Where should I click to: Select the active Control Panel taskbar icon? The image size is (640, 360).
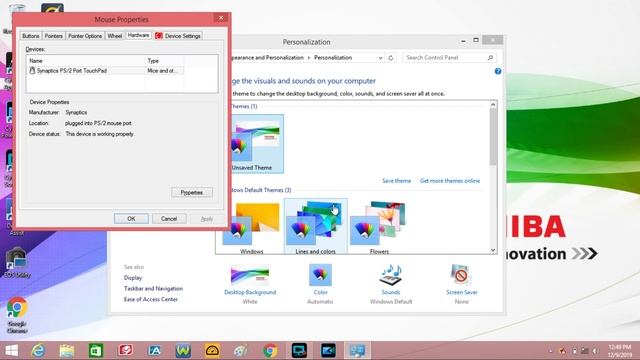coord(357,351)
